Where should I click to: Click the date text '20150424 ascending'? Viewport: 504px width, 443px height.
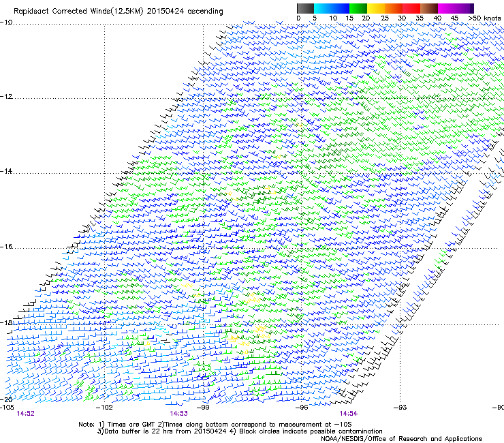[x=185, y=12]
